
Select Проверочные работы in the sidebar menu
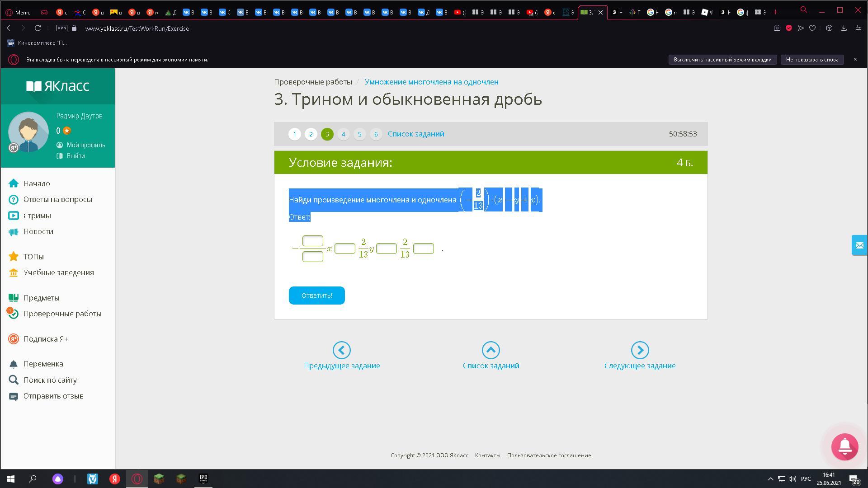(x=62, y=314)
